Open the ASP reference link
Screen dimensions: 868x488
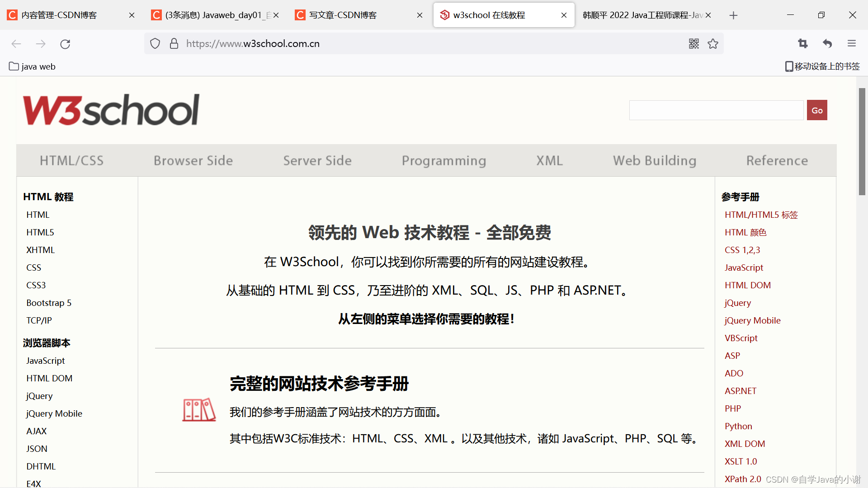732,356
